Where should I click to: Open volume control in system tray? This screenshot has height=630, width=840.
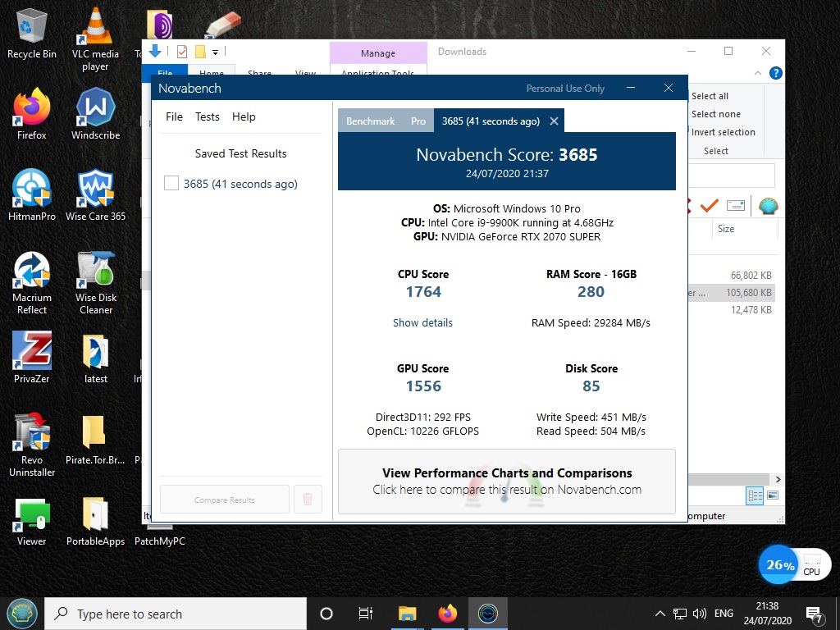pos(699,614)
